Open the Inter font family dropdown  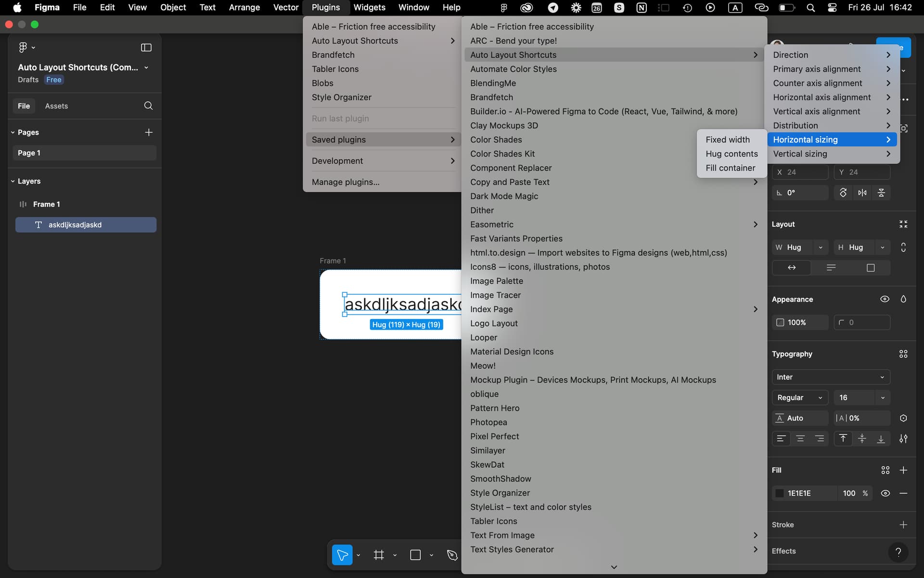tap(831, 377)
